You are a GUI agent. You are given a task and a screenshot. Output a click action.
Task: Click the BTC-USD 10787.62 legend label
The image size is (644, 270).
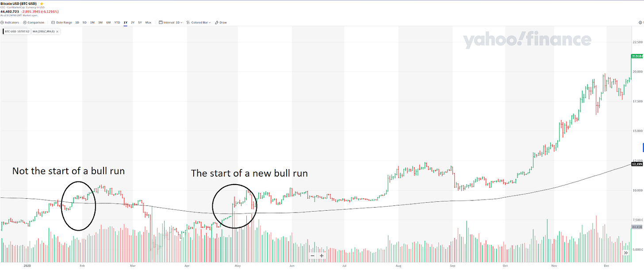point(17,31)
